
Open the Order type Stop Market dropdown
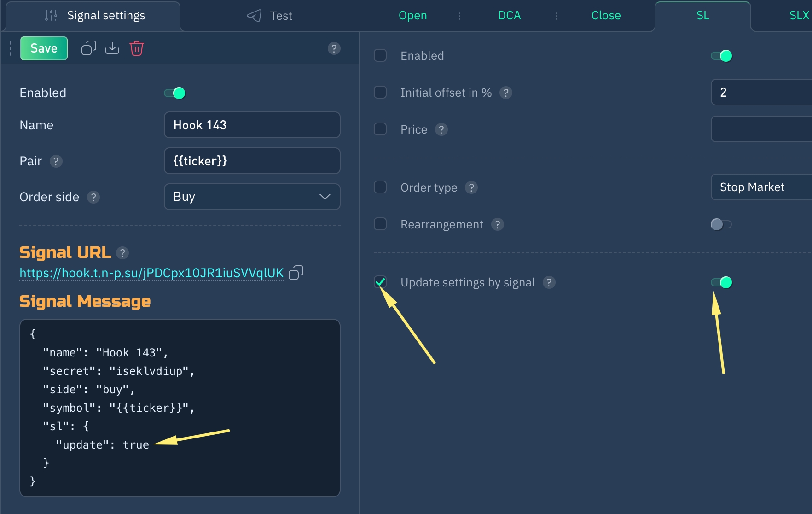click(x=760, y=187)
